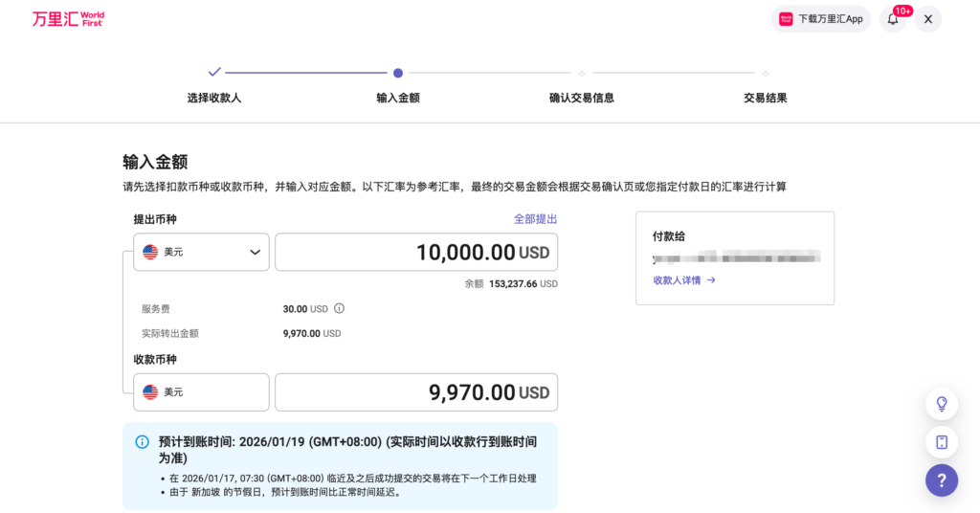
Task: Close the transfer page with X
Action: 928,19
